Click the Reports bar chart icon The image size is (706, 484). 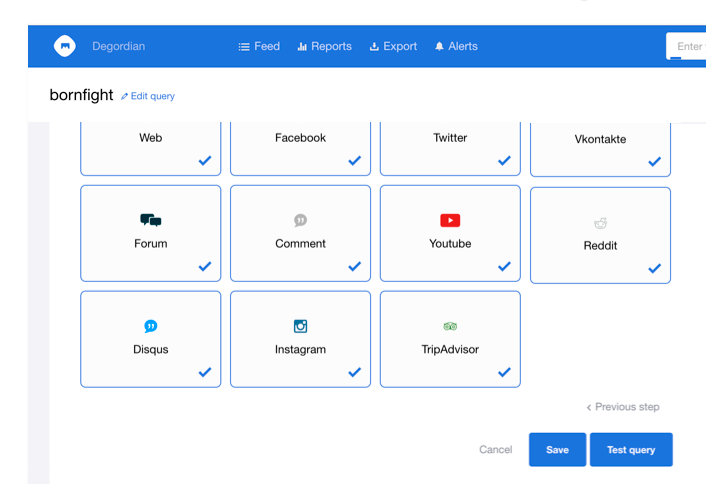(302, 46)
